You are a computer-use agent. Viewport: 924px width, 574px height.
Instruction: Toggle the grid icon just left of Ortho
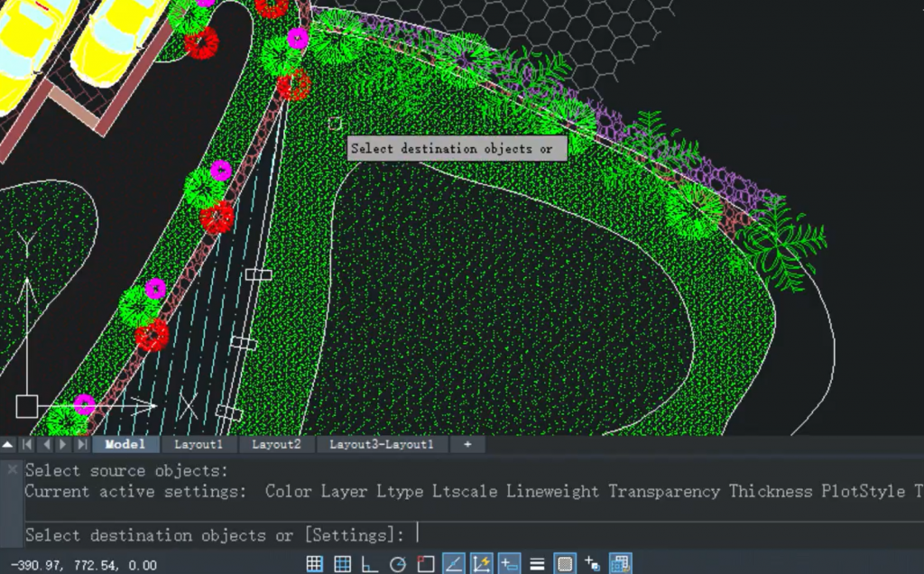pyautogui.click(x=342, y=564)
